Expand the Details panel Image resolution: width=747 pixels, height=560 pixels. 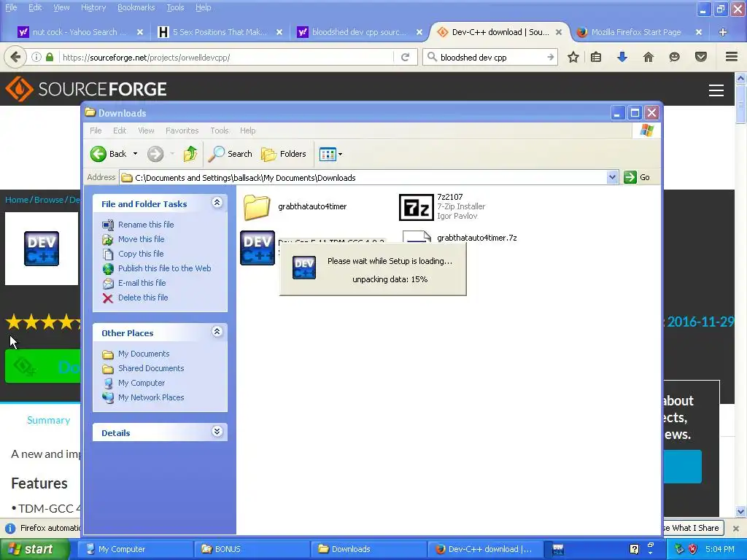click(x=217, y=432)
